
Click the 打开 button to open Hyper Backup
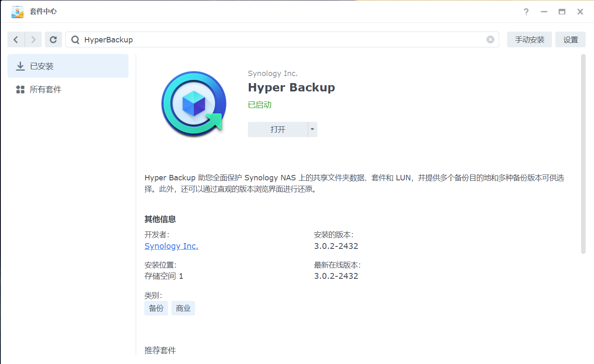click(278, 129)
